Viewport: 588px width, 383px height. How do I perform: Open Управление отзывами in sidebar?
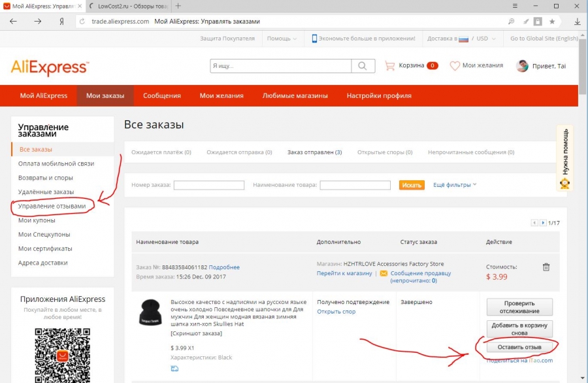point(52,206)
